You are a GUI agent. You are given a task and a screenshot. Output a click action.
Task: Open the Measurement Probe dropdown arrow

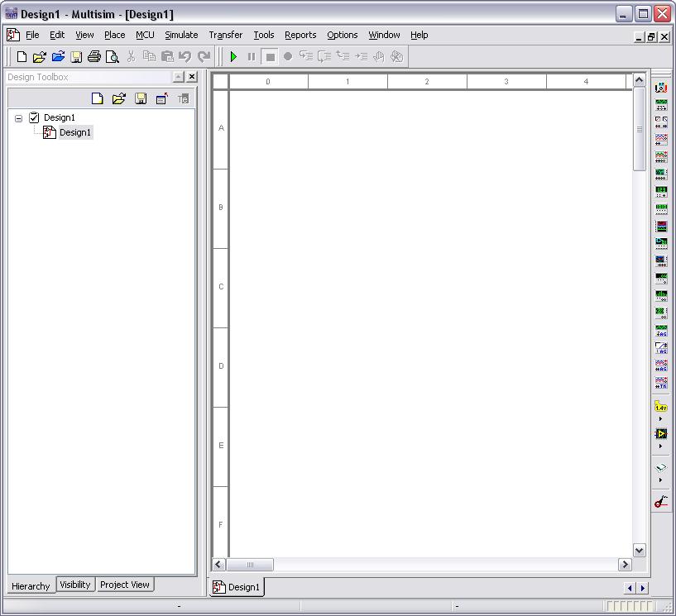pos(661,419)
